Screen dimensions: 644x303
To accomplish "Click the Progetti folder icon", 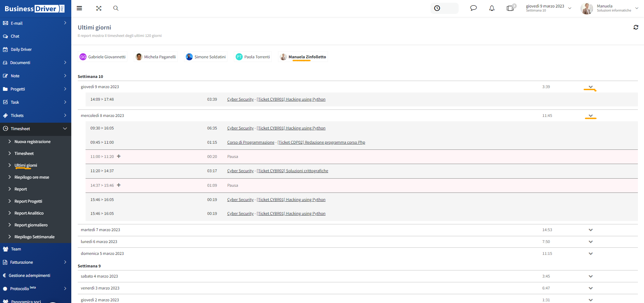I will 5,89.
